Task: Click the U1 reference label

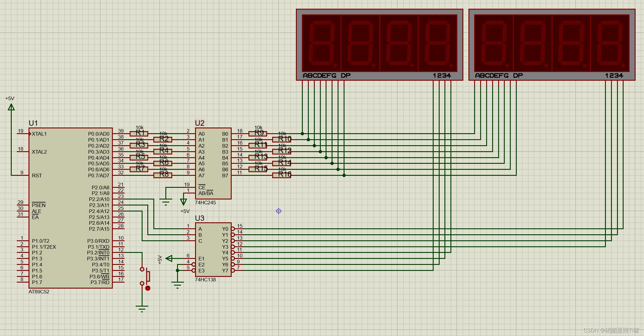Action: [33, 123]
